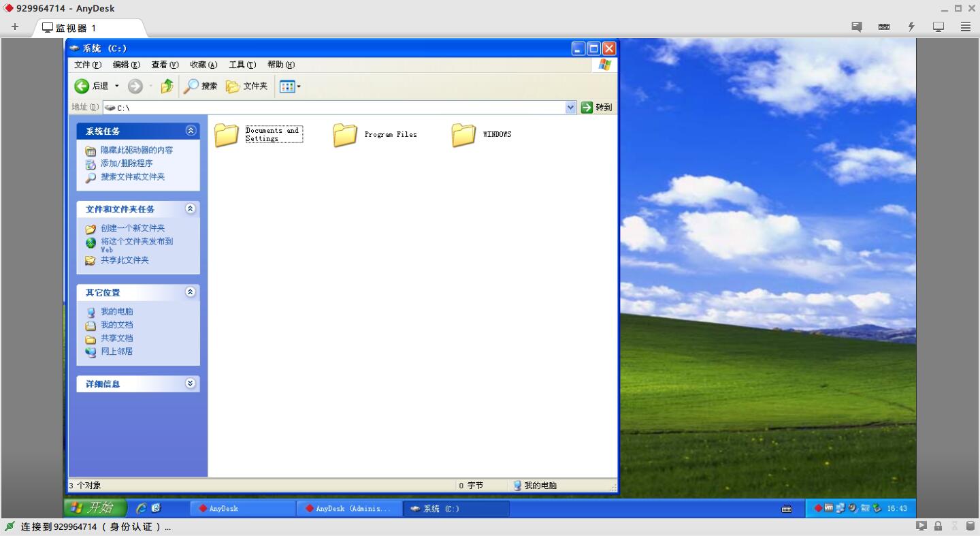Open the Search (搜索) toolbar button
Image resolution: width=980 pixels, height=536 pixels.
(201, 86)
